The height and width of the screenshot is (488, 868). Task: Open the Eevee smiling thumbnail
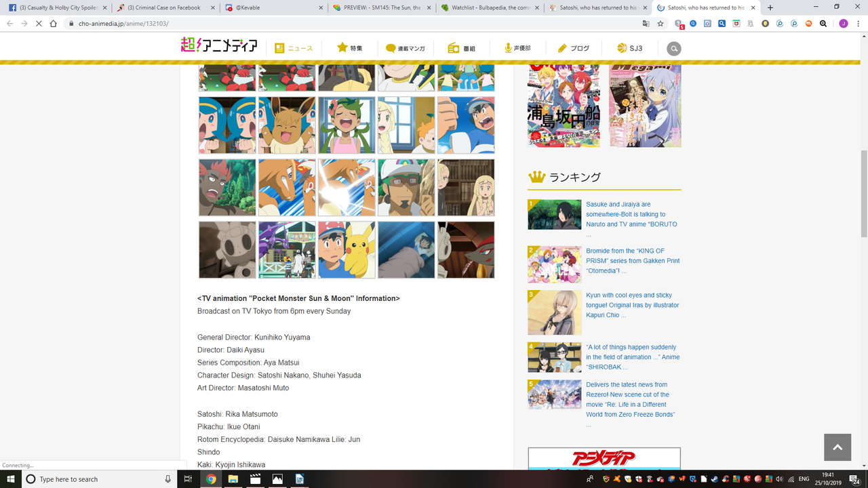(287, 125)
